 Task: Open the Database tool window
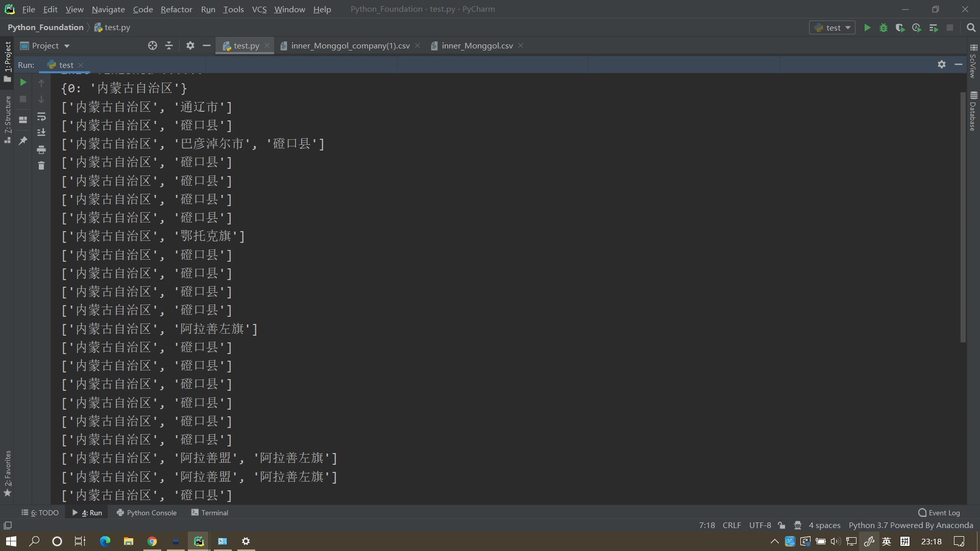[x=974, y=109]
